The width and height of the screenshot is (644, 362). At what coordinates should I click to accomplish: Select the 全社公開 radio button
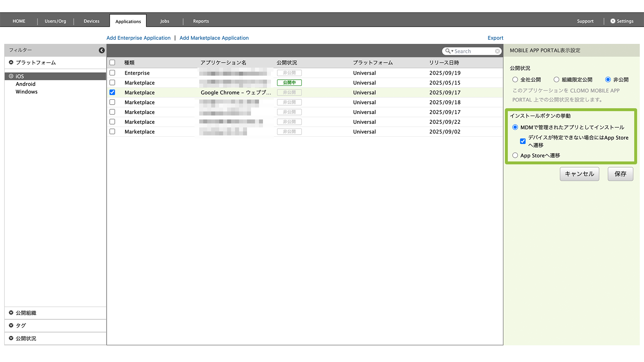coord(515,80)
